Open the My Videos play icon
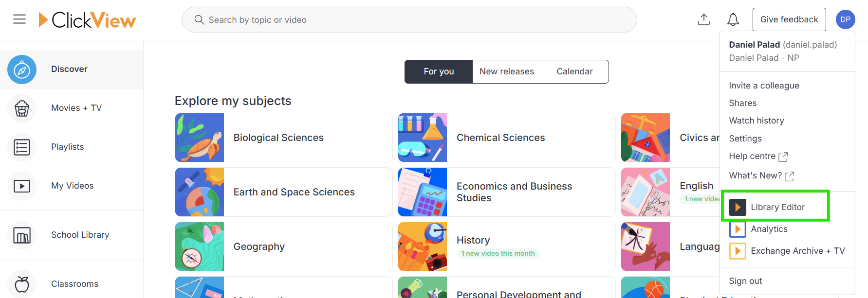The image size is (868, 298). pos(22,186)
